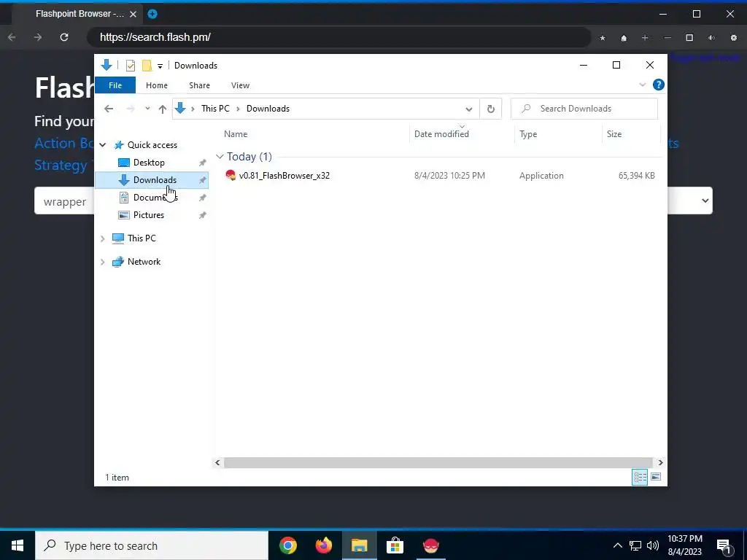The width and height of the screenshot is (747, 560).
Task: Reload the Flashpoint Browser page
Action: [x=64, y=37]
